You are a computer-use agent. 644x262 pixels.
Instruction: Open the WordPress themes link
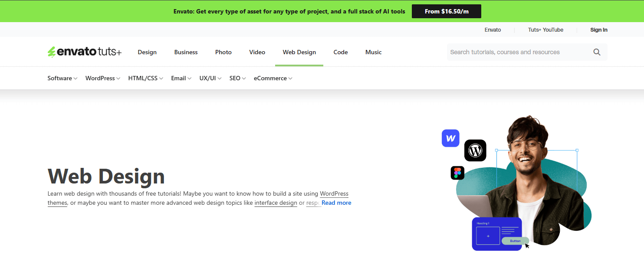click(333, 193)
